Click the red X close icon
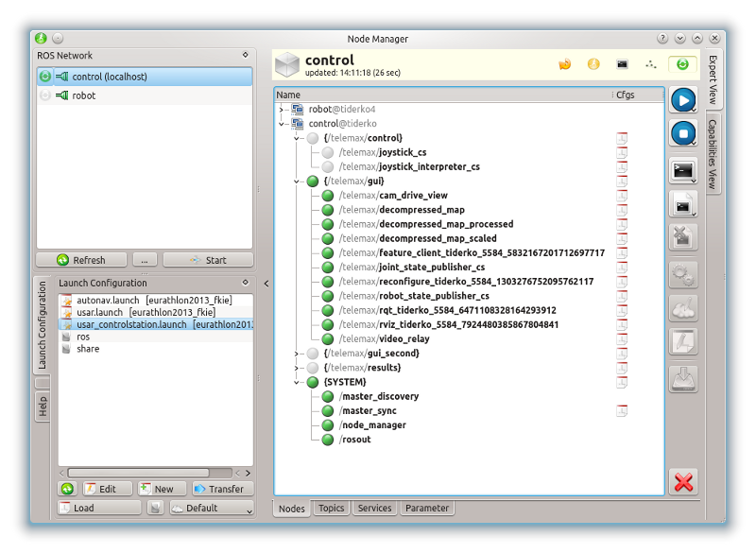This screenshot has width=756, height=553. [682, 482]
